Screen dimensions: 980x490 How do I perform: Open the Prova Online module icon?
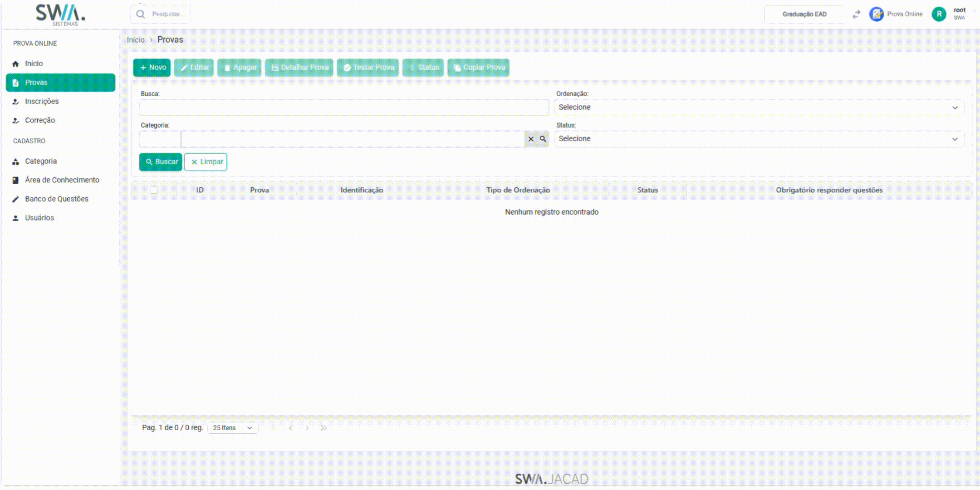876,14
